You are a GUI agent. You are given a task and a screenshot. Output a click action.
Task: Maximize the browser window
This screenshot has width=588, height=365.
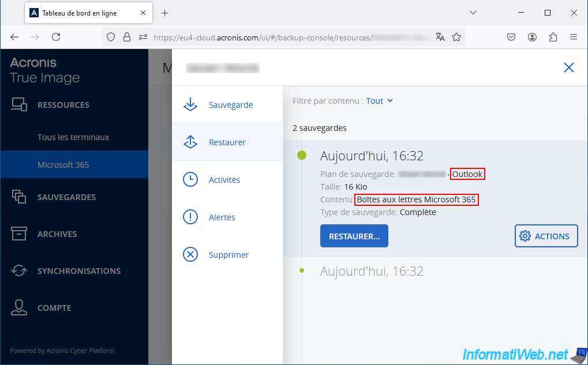548,13
